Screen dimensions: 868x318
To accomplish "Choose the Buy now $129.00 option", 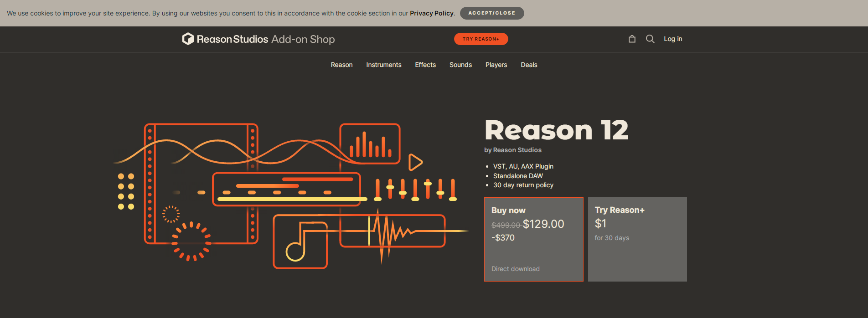I will tap(534, 239).
